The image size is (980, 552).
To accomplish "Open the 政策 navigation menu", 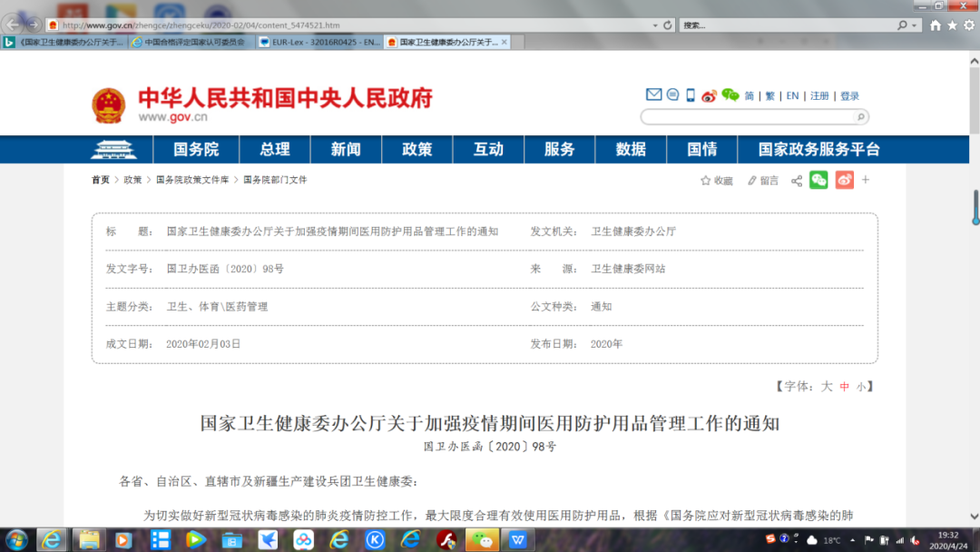I will pos(416,149).
